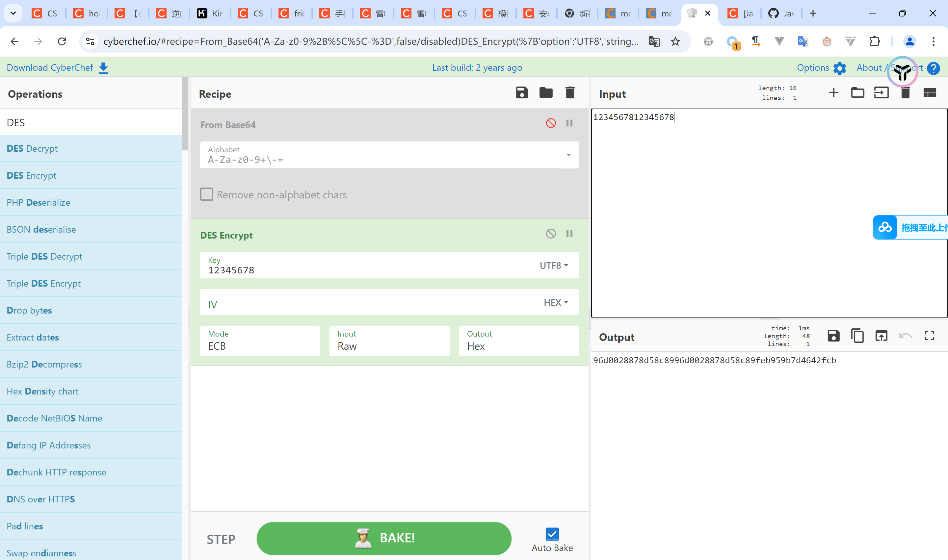Screen dimensions: 948x560
Task: Select the Hex Density chart operation
Action: click(91, 391)
